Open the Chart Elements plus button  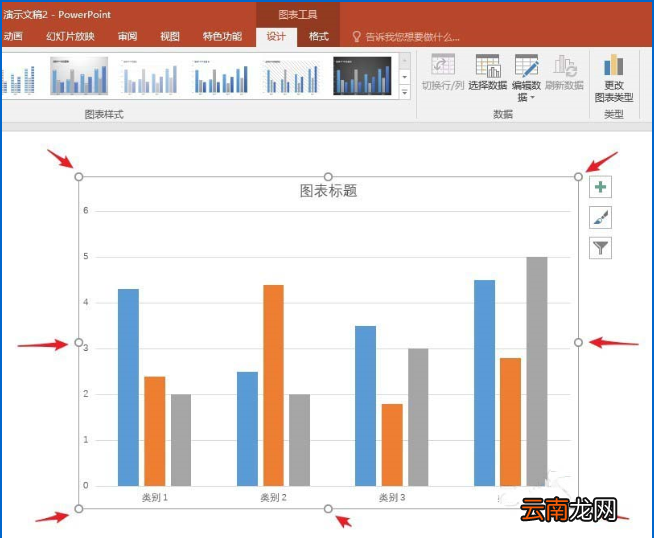click(x=600, y=187)
